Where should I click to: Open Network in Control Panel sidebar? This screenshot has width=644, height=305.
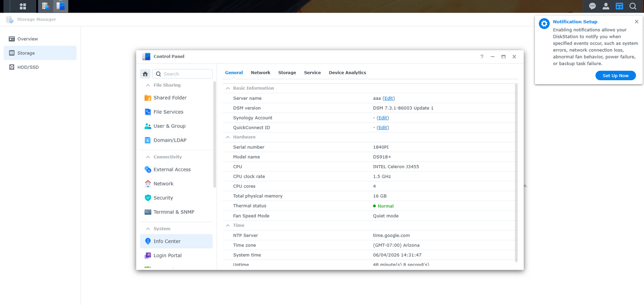(176, 183)
